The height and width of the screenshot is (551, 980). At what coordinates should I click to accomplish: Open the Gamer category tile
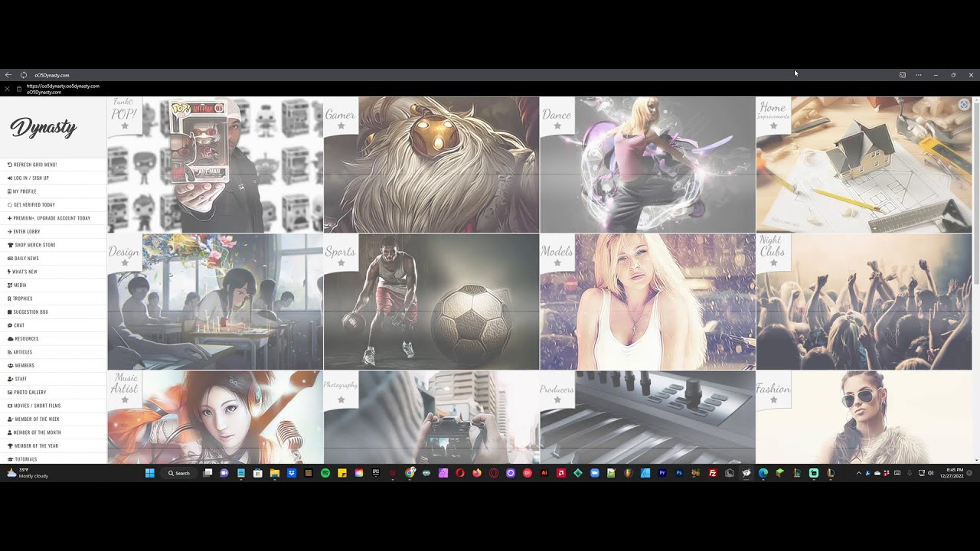coord(431,165)
